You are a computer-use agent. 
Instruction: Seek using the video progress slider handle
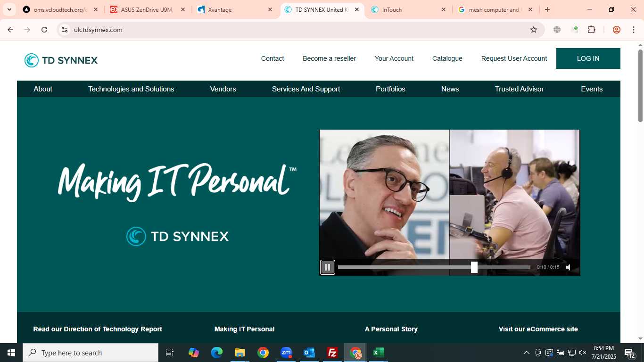coord(474,267)
